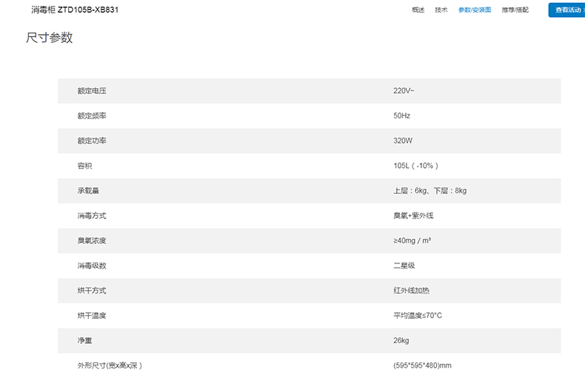
Task: Select the value 红外线加热
Action: pos(412,291)
